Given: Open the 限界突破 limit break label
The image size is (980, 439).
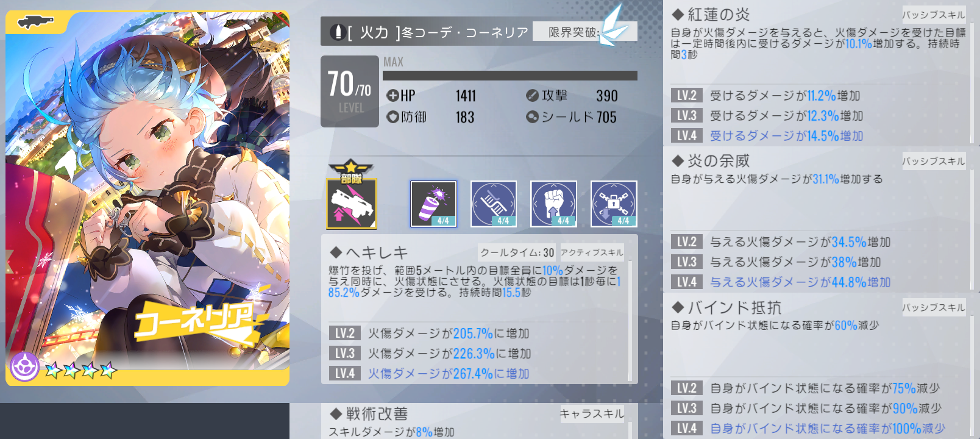Looking at the screenshot, I should pyautogui.click(x=573, y=32).
